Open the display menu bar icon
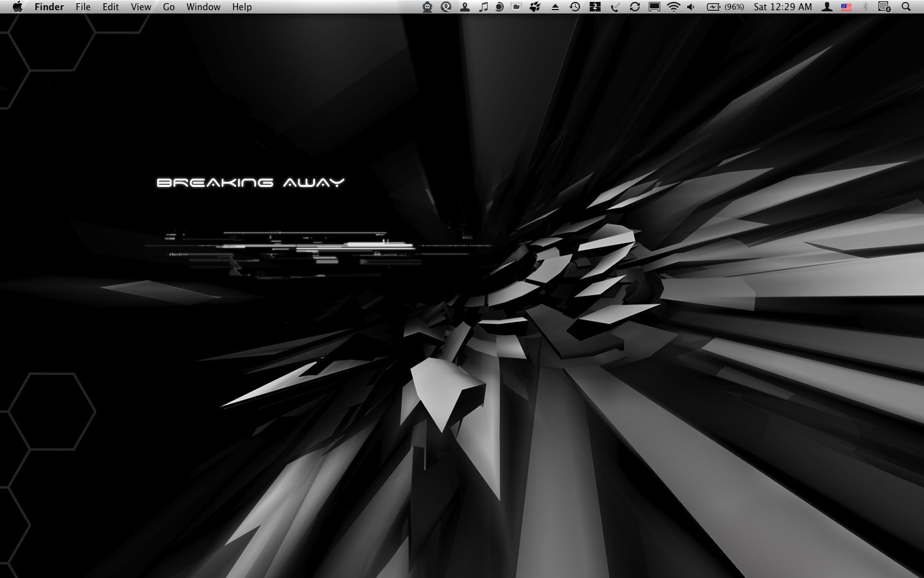The image size is (924, 578). (654, 7)
